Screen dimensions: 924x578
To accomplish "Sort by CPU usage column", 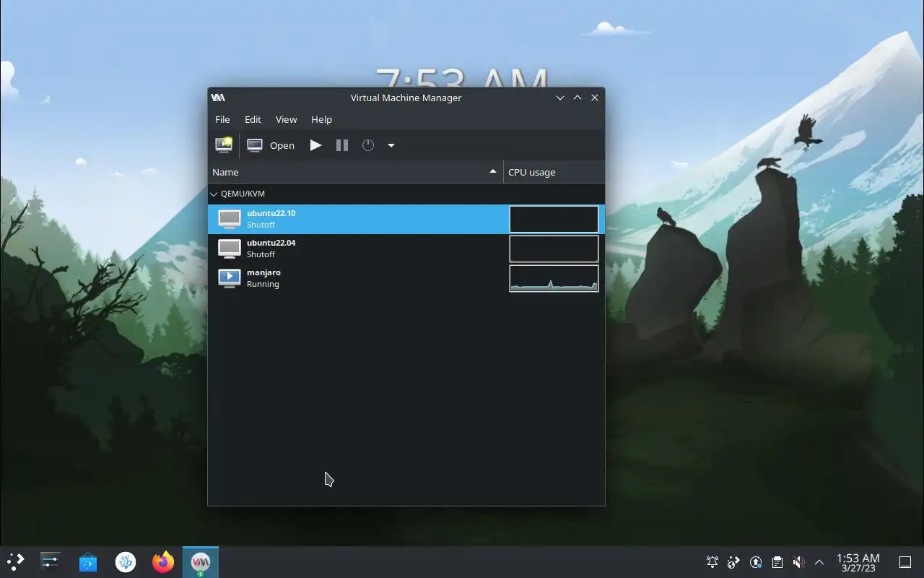I will [x=554, y=172].
